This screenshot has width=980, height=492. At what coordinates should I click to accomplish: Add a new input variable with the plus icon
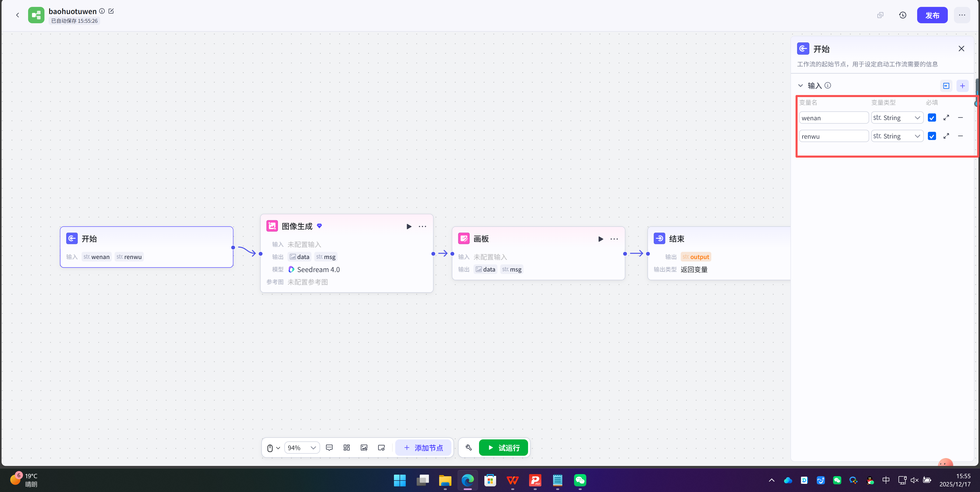tap(962, 86)
